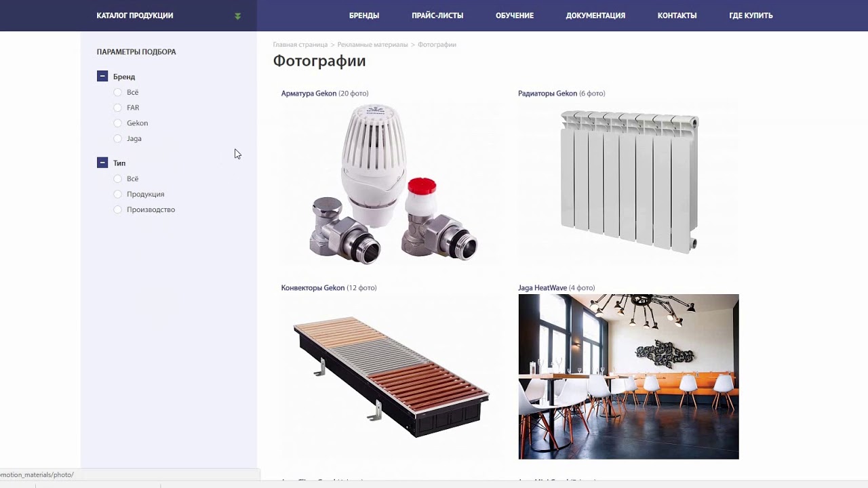This screenshot has height=488, width=868.
Task: Open the Контакты menu item
Action: tap(677, 16)
